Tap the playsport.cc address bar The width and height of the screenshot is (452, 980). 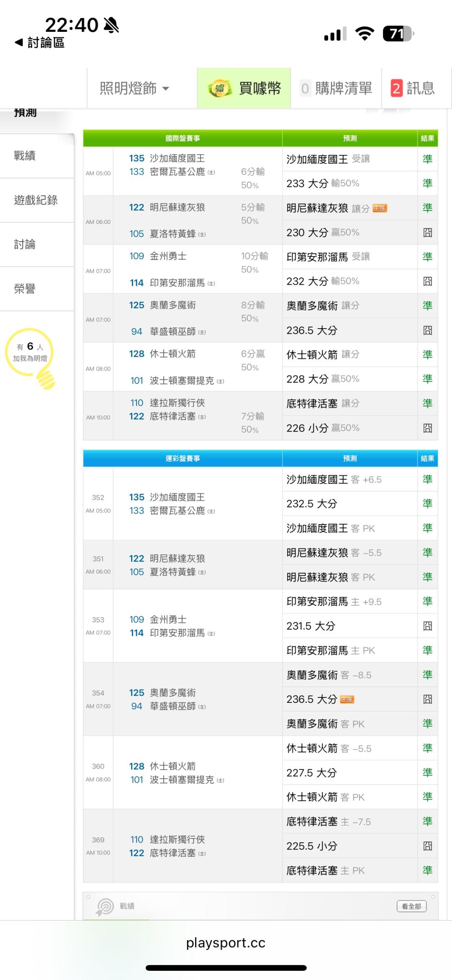(226, 943)
